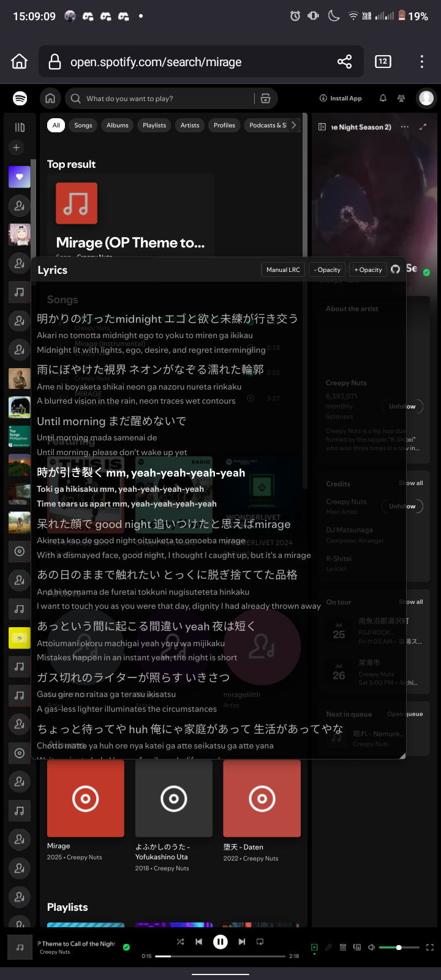Enter full screen from player bar

point(430,948)
